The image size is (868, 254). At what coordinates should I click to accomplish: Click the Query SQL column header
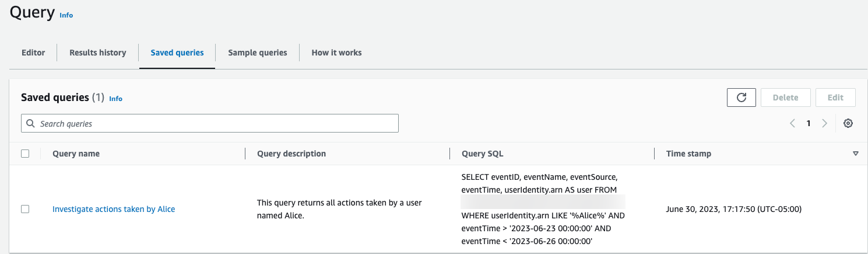click(482, 154)
